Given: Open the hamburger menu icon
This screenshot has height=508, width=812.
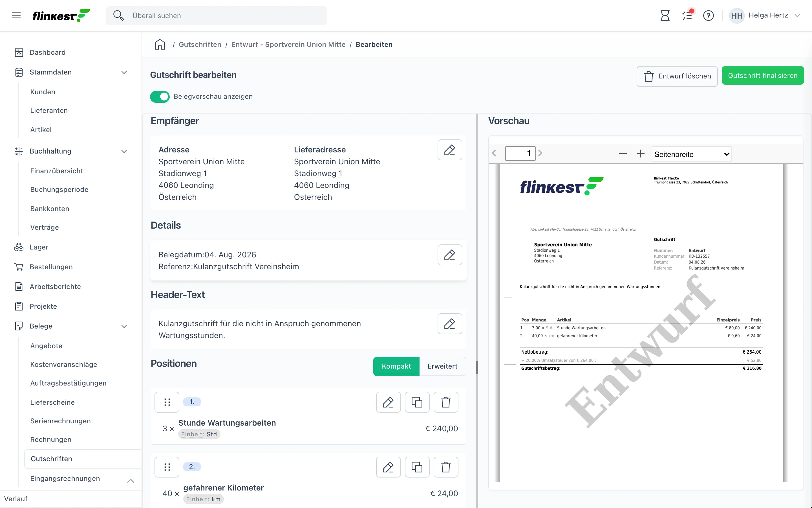Looking at the screenshot, I should [16, 16].
